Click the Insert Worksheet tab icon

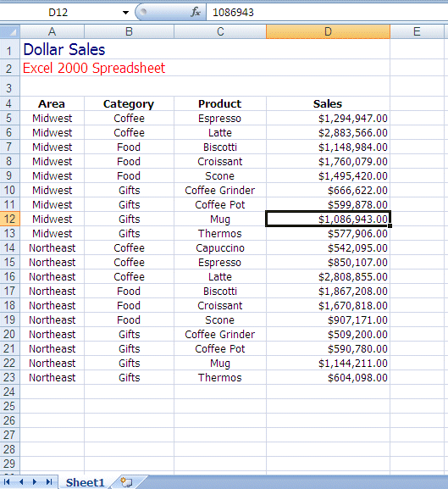coord(126,482)
